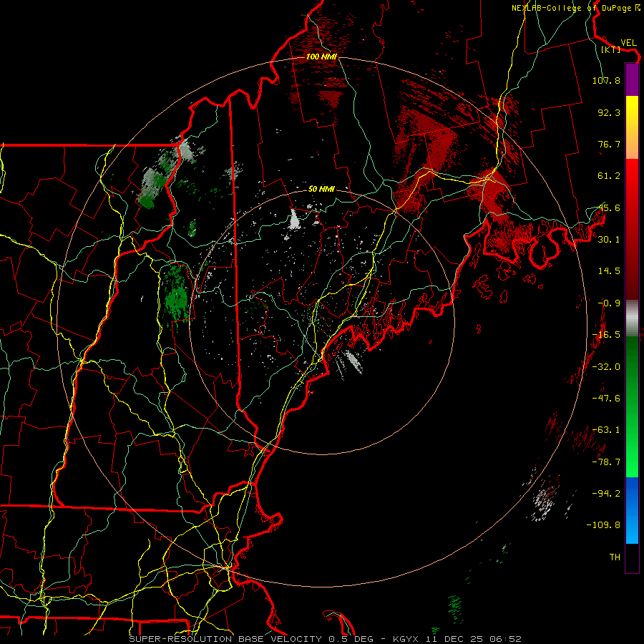This screenshot has width=644, height=644.
Task: Click the Super-Resolution Base Velocity caption
Action: [x=326, y=639]
